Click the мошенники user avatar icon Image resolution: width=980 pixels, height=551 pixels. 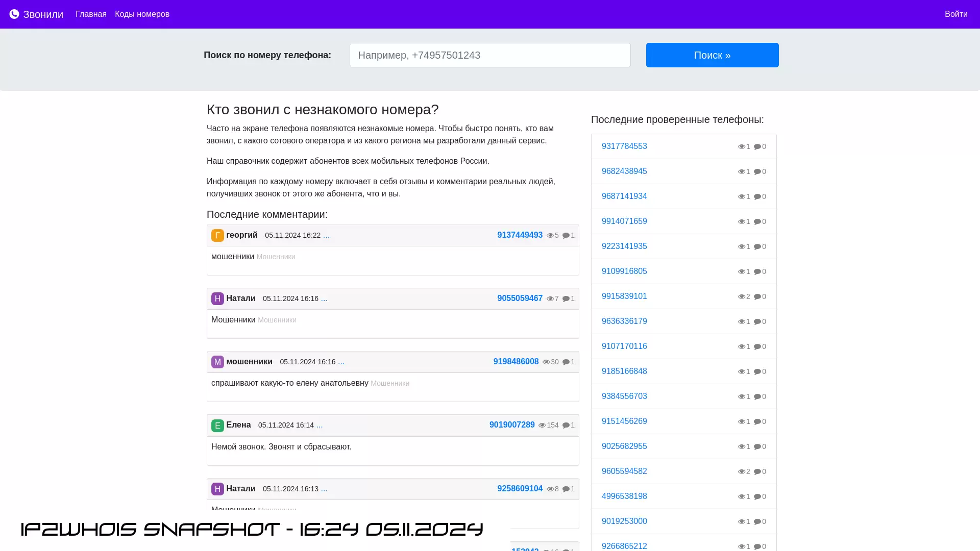(x=217, y=362)
